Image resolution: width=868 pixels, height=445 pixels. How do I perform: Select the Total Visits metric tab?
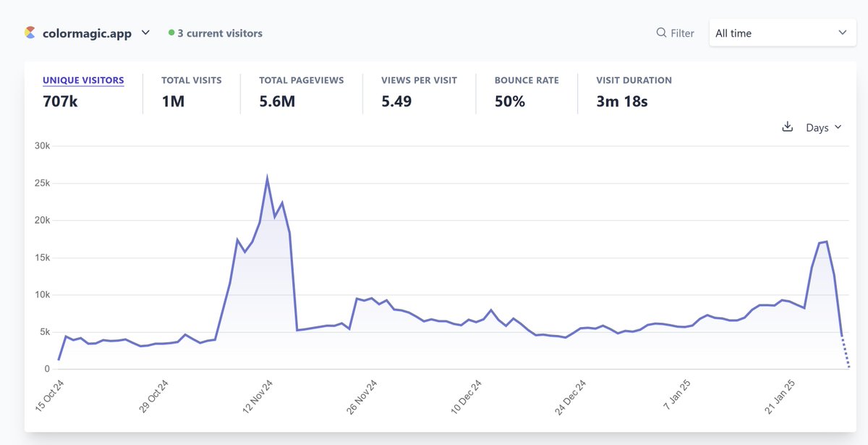(x=191, y=91)
